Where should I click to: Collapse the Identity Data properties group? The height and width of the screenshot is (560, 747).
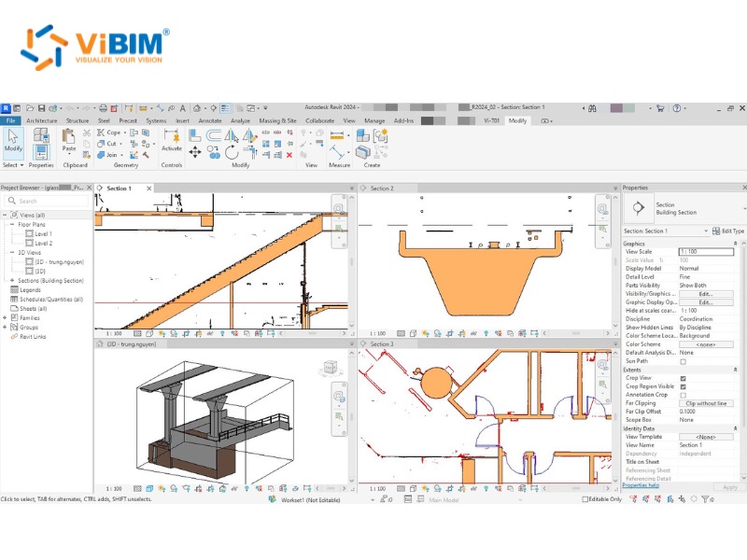(x=735, y=428)
